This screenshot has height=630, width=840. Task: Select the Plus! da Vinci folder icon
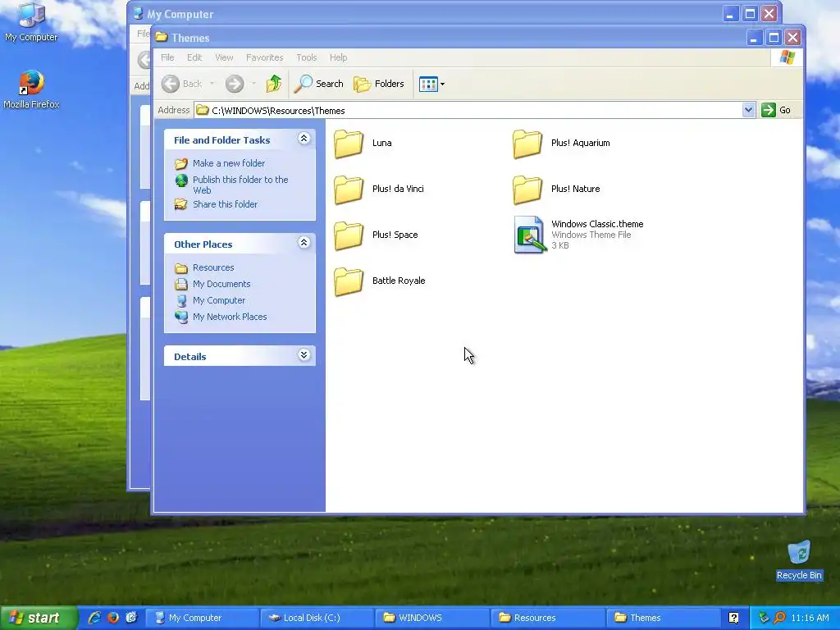[x=349, y=189]
